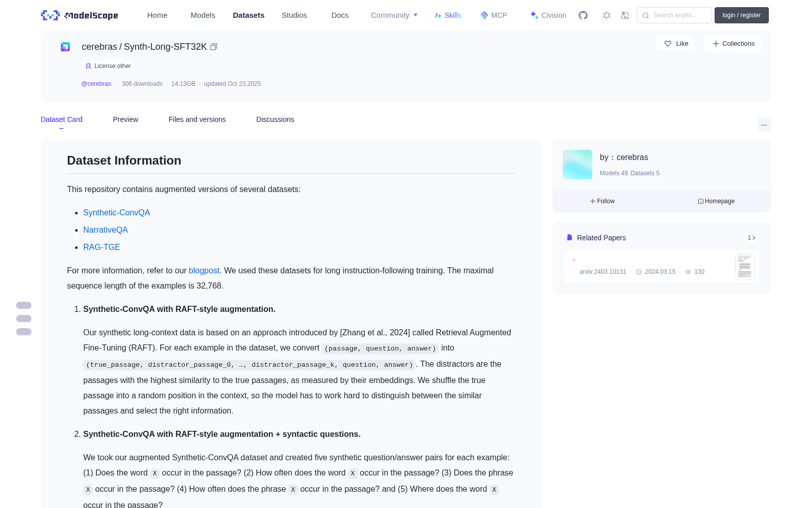Open the Civision navigation item
The image size is (812, 508).
[548, 15]
